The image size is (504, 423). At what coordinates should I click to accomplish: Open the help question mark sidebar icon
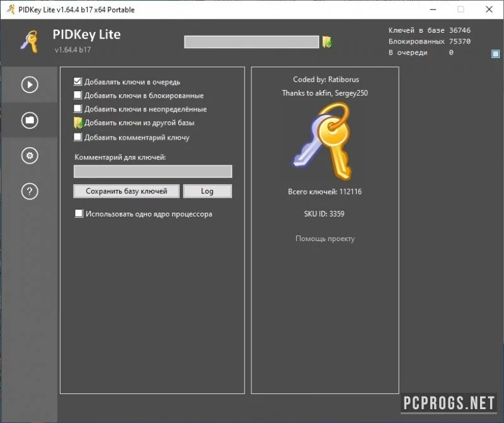coord(30,191)
